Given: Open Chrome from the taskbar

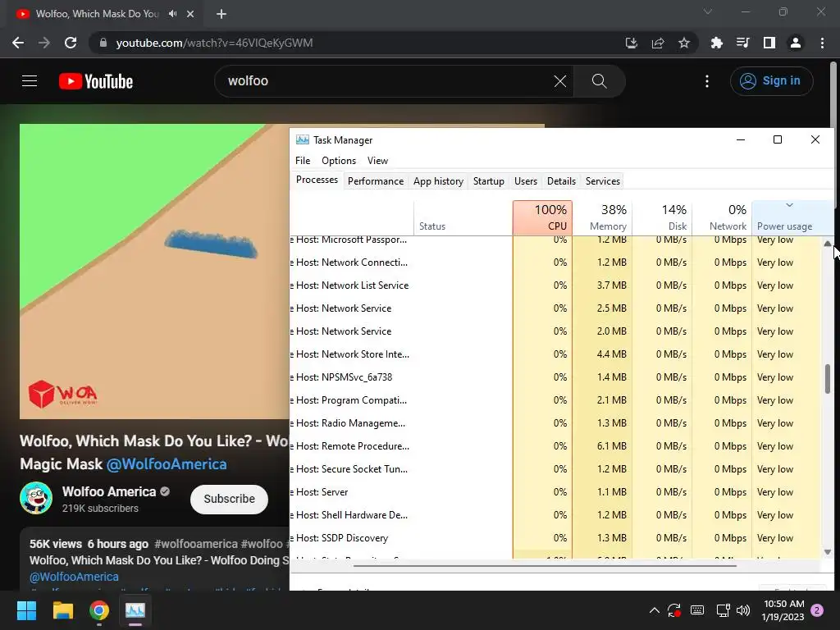Looking at the screenshot, I should pos(99,610).
